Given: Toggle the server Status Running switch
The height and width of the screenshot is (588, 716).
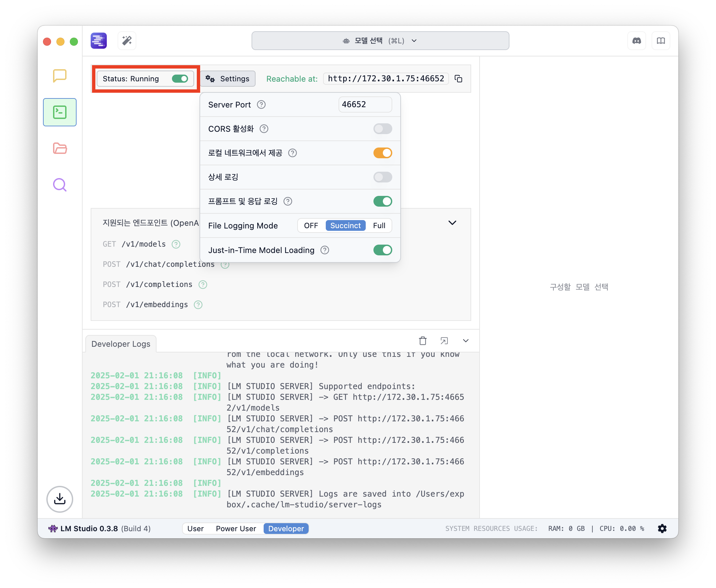Looking at the screenshot, I should pos(180,79).
